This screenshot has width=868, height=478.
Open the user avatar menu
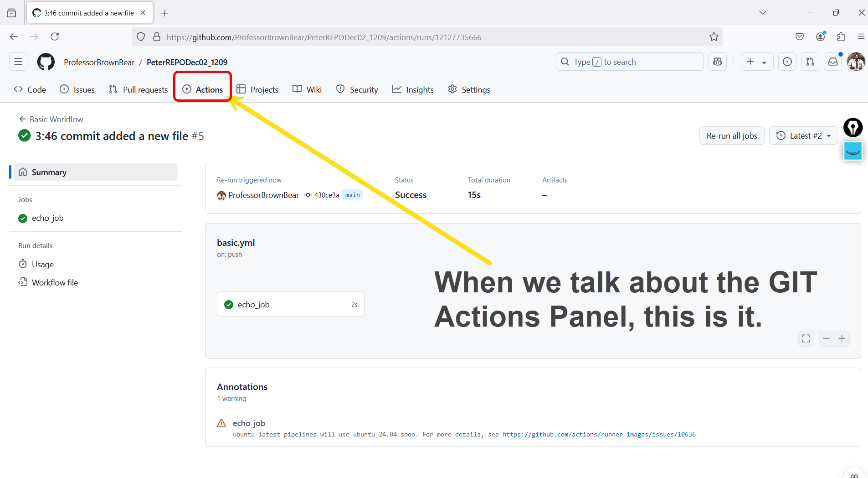[856, 62]
